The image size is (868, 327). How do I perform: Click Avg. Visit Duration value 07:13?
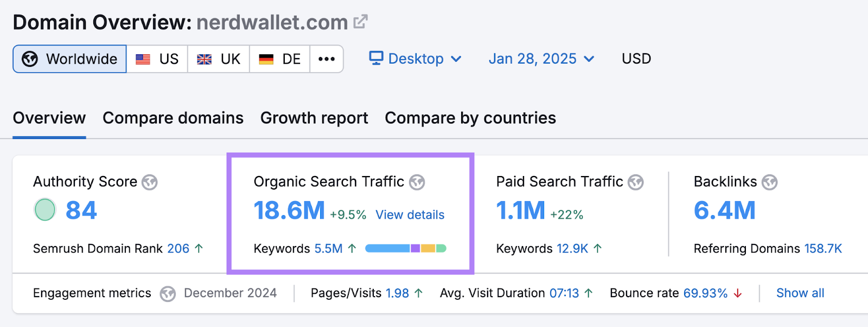tap(564, 293)
